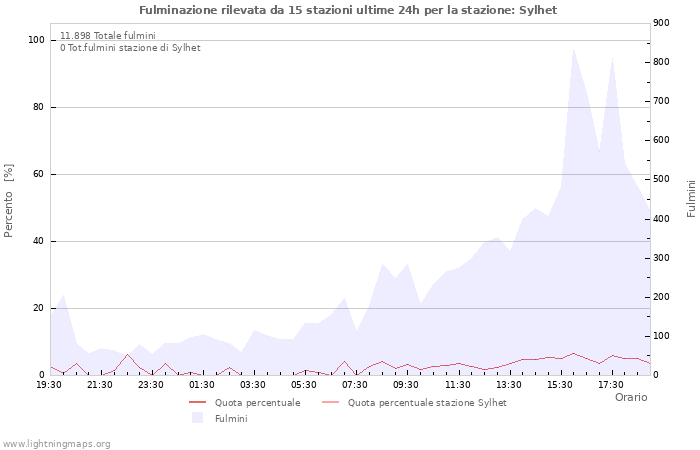700x450 pixels.
Task: Click the 400 value on Fulmini axis
Action: point(661,219)
